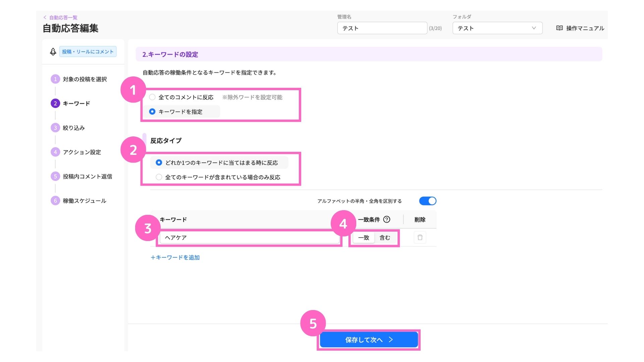Click the rocket icon in the sidebar header
Screen dimensions: 644x362
tap(53, 52)
